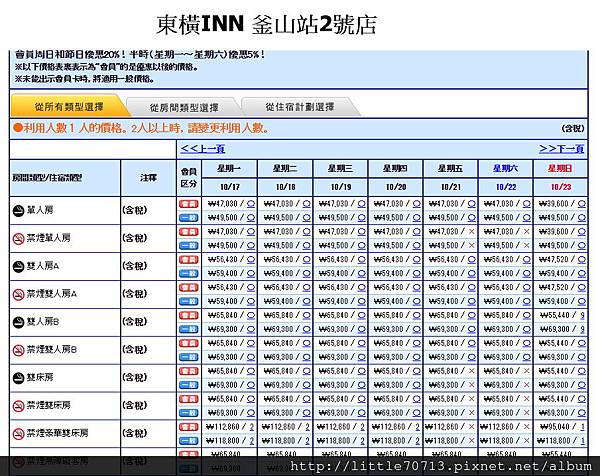Click the 會員區分 column header
Image resolution: width=600 pixels, height=476 pixels.
[x=189, y=178]
